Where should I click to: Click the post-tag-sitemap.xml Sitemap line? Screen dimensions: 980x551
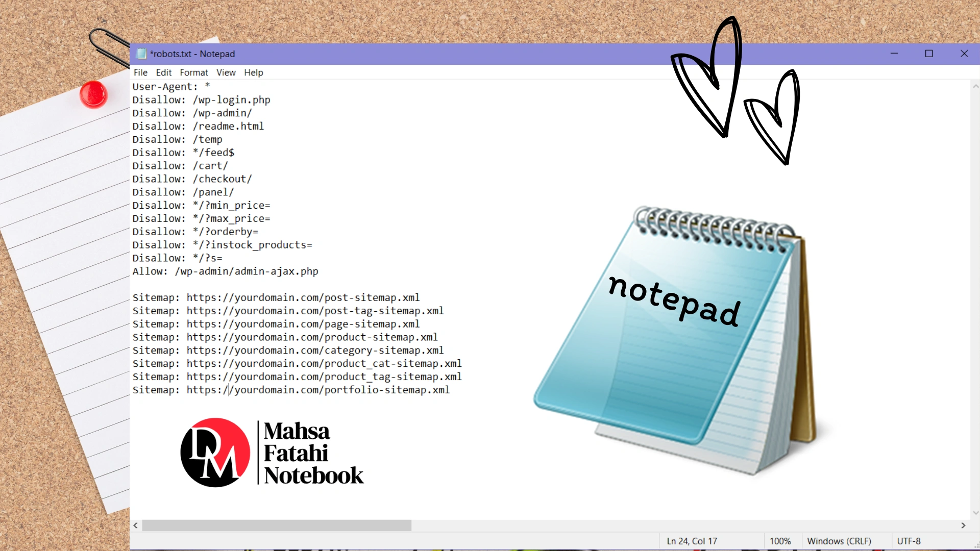288,311
